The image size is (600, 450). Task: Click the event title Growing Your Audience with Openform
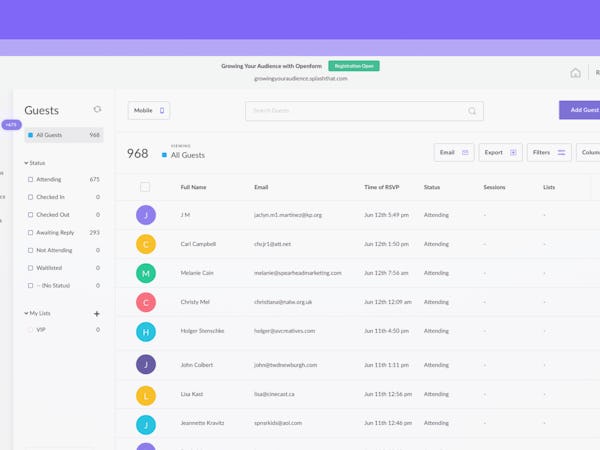click(x=272, y=66)
